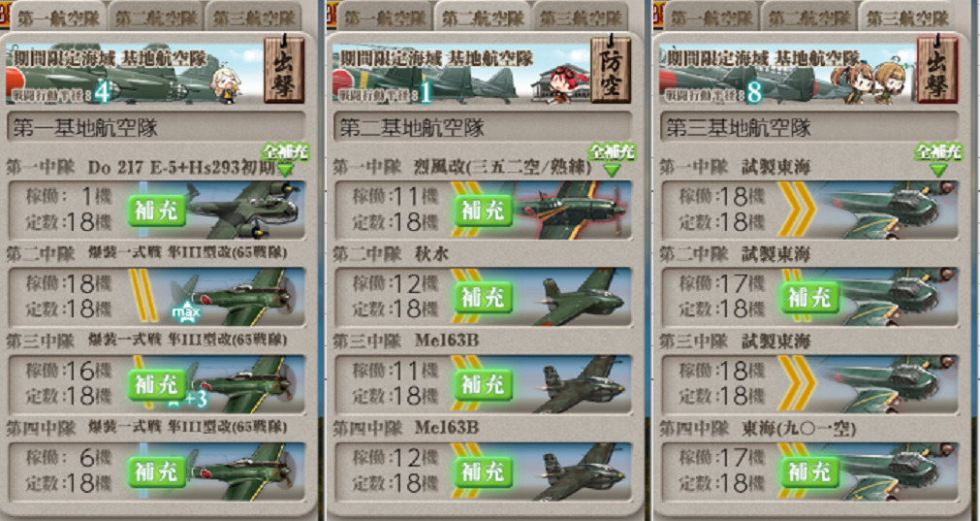Click 補充 resupply button for the 秋水 squadron

coord(483,297)
